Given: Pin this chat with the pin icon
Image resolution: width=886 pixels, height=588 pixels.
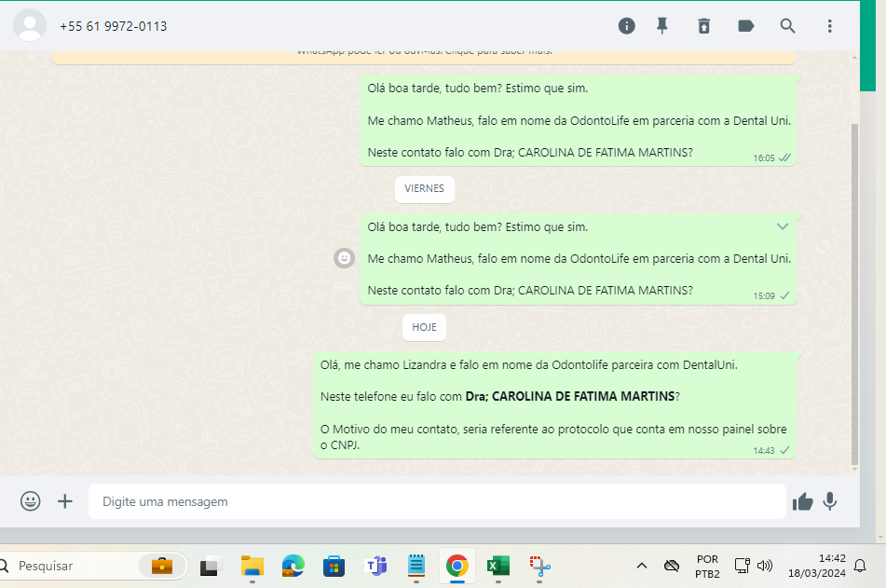Looking at the screenshot, I should click(x=662, y=26).
